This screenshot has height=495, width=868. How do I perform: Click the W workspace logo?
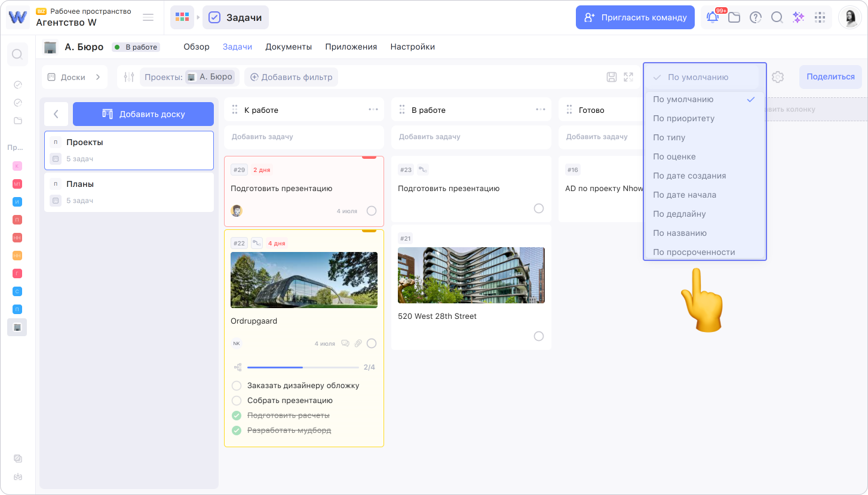[18, 17]
